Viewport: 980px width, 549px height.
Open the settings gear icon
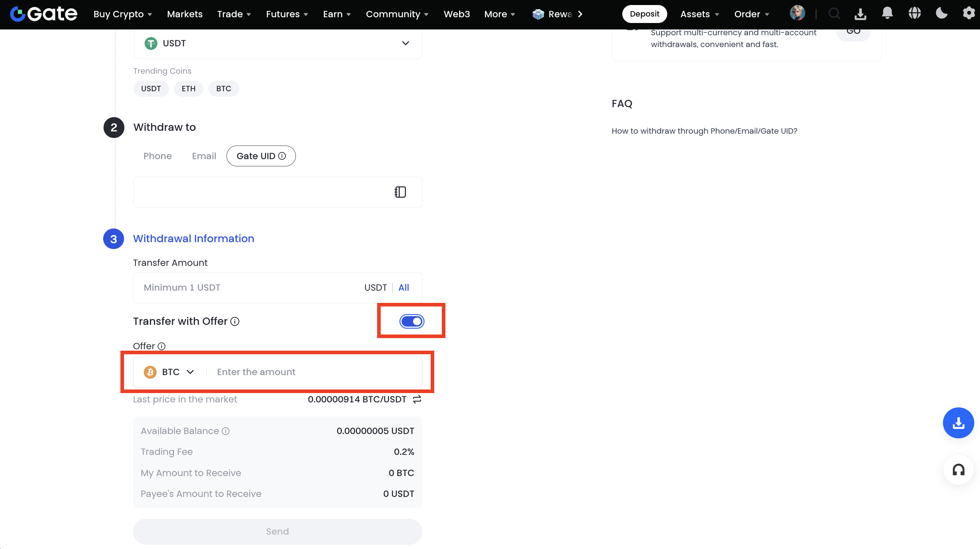point(968,14)
